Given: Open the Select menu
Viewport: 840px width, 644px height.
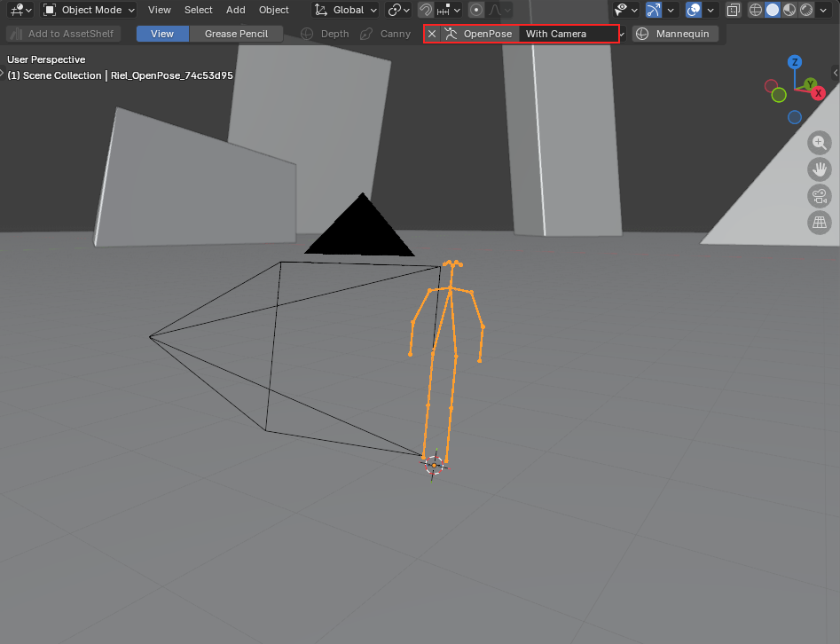Looking at the screenshot, I should click(x=198, y=10).
